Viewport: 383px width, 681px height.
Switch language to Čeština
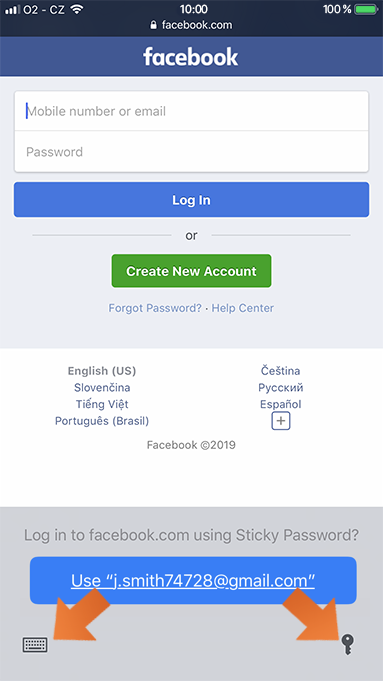point(281,371)
